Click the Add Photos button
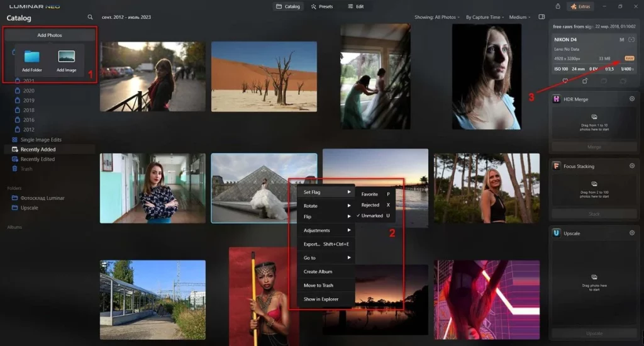 point(49,35)
